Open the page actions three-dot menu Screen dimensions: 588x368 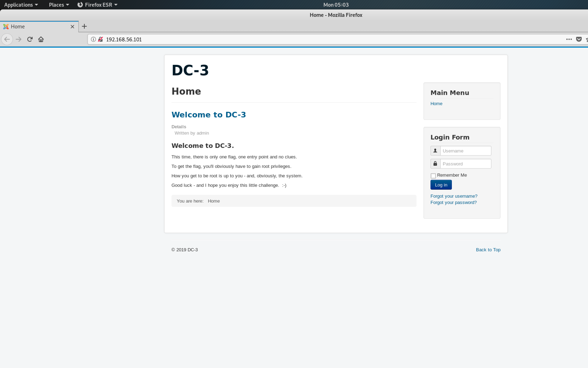569,39
